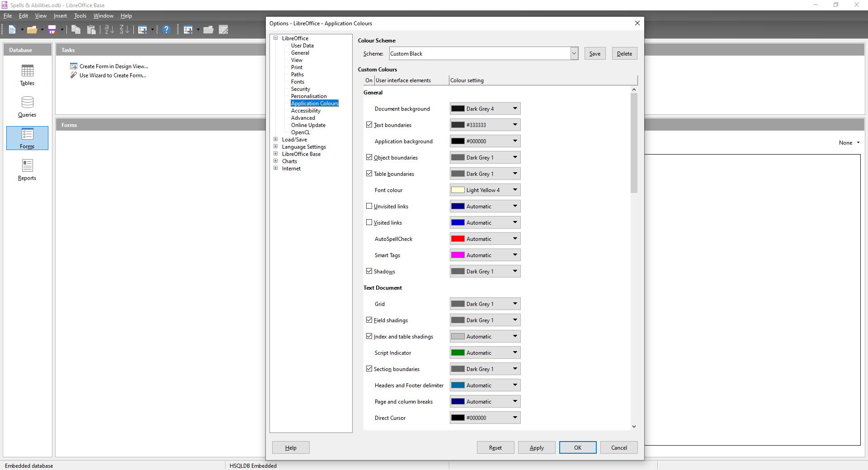
Task: Click the Save scheme button
Action: click(x=595, y=53)
